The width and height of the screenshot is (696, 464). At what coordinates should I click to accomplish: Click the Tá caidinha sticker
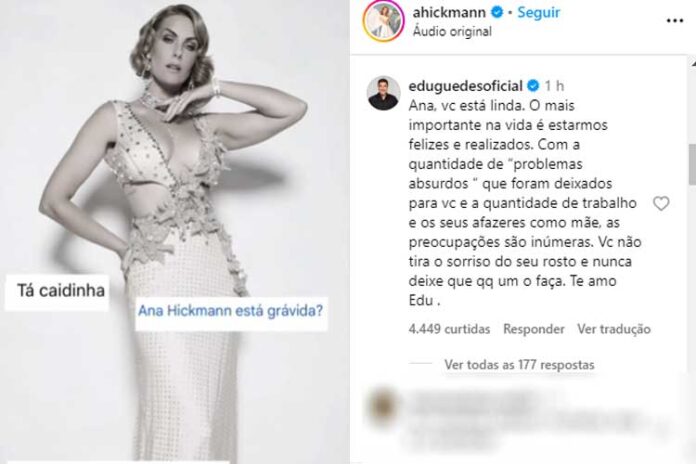[61, 291]
